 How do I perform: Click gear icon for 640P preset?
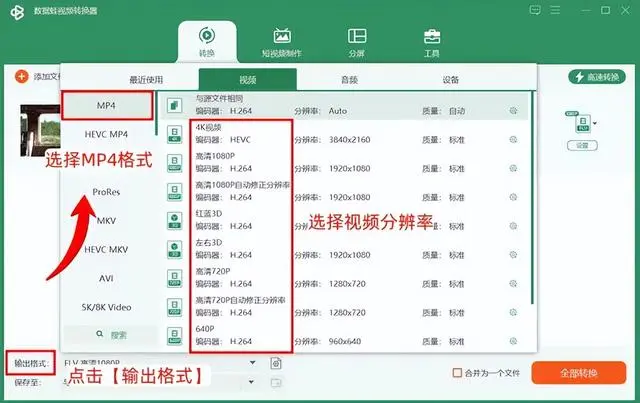pyautogui.click(x=513, y=341)
